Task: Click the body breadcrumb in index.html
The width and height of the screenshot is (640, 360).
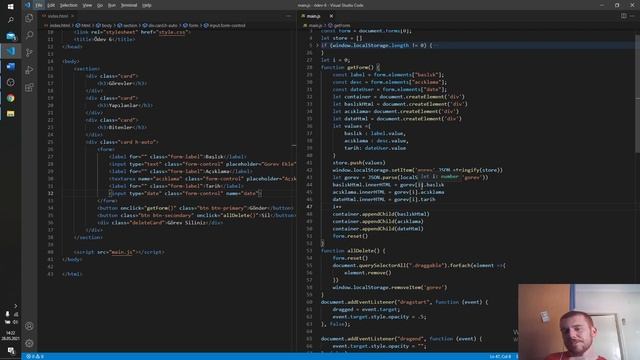Action: coord(104,25)
